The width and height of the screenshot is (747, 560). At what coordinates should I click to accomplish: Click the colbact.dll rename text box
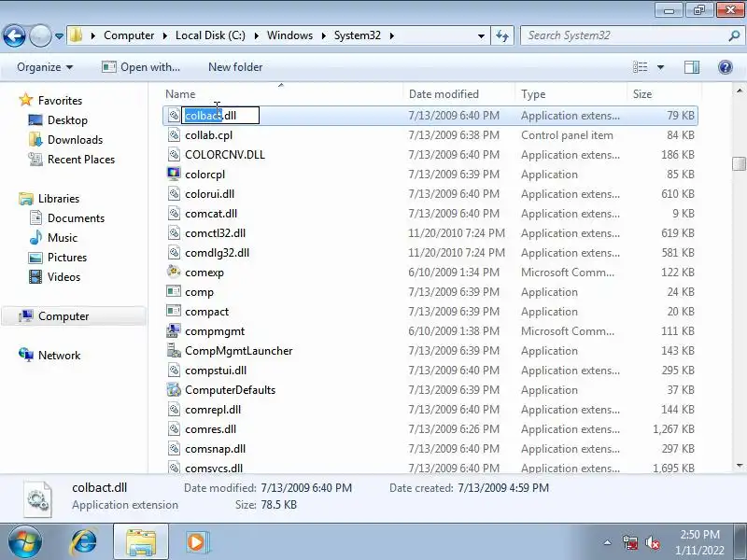tap(220, 115)
